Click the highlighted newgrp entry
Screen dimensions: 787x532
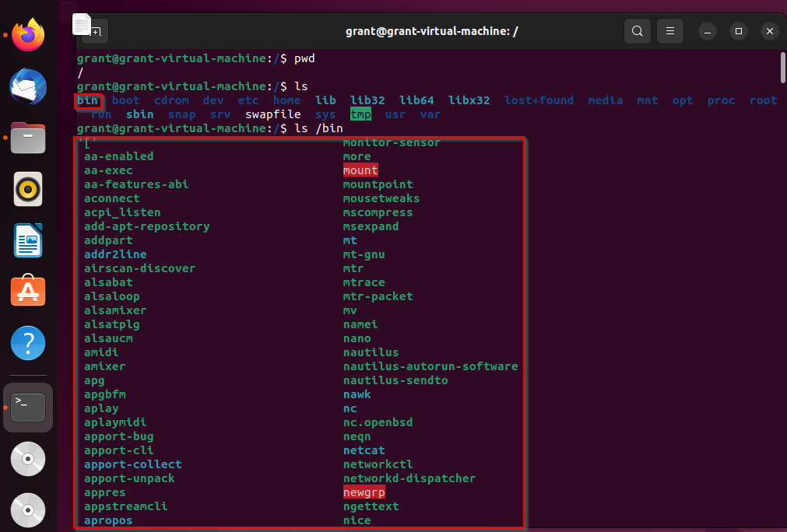pos(364,492)
